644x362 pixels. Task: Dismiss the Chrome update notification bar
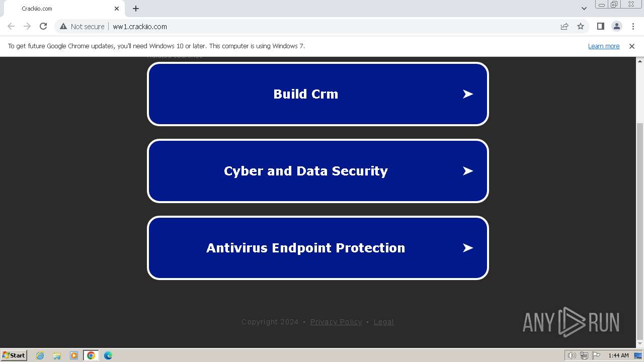[632, 46]
